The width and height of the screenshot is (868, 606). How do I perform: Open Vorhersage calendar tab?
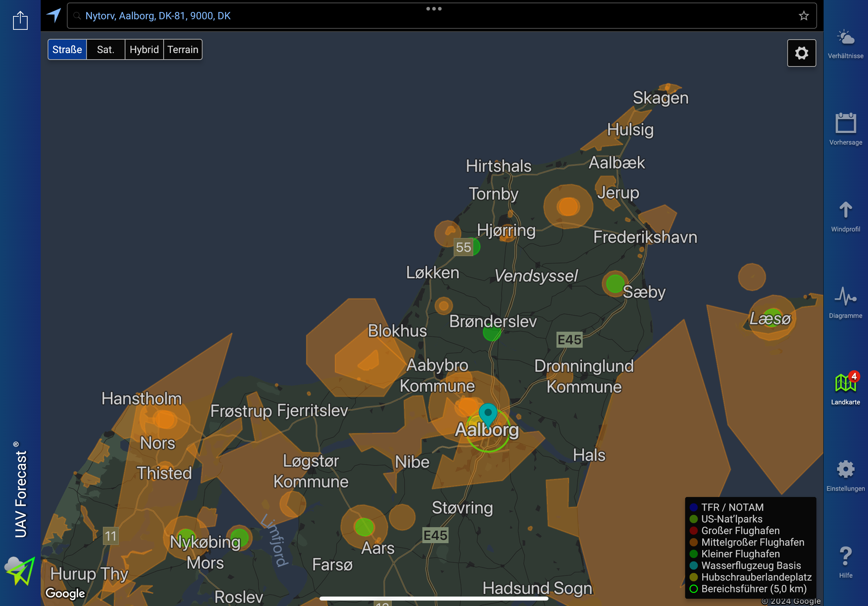pyautogui.click(x=845, y=130)
